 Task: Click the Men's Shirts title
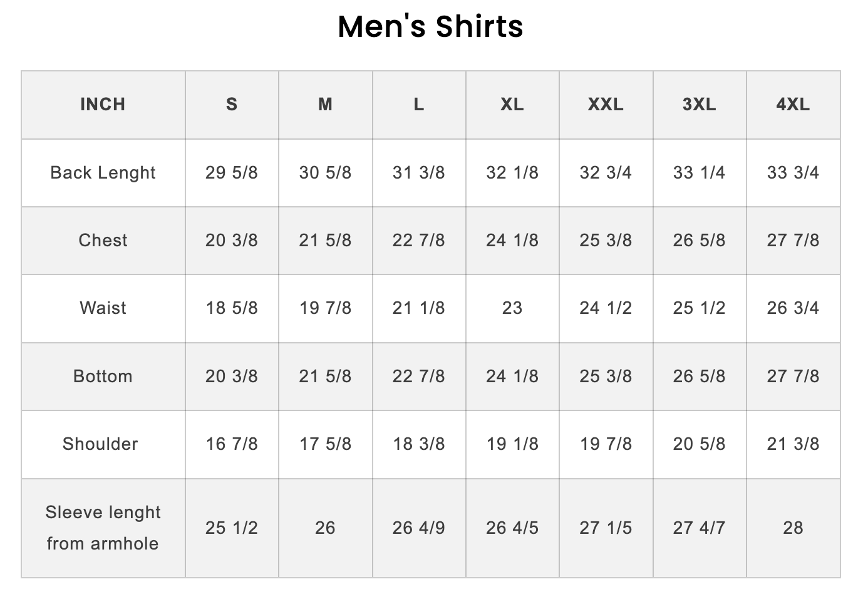[x=430, y=27]
